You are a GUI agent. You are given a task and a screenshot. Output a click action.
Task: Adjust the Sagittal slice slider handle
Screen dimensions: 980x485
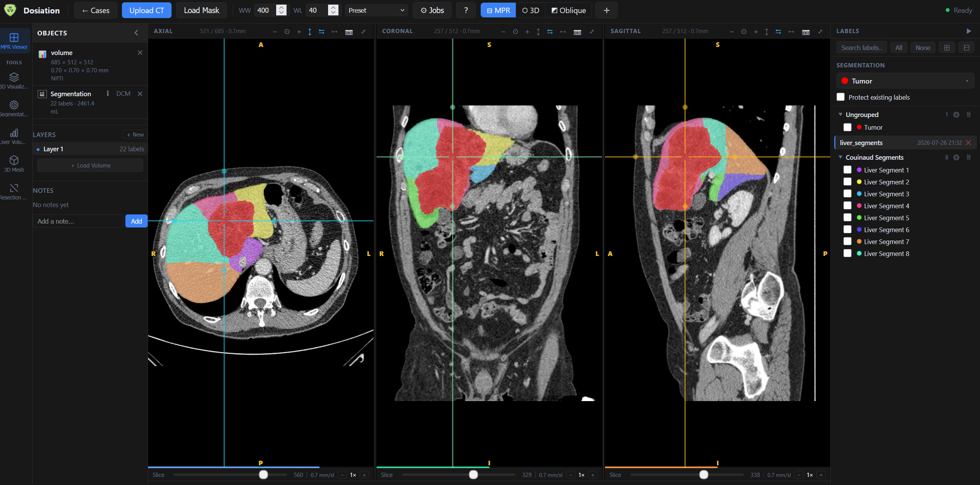[x=704, y=475]
